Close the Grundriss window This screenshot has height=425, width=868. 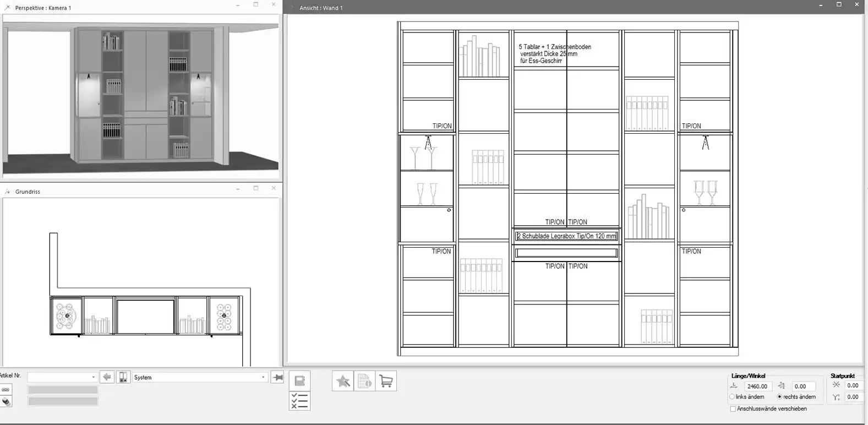point(274,188)
